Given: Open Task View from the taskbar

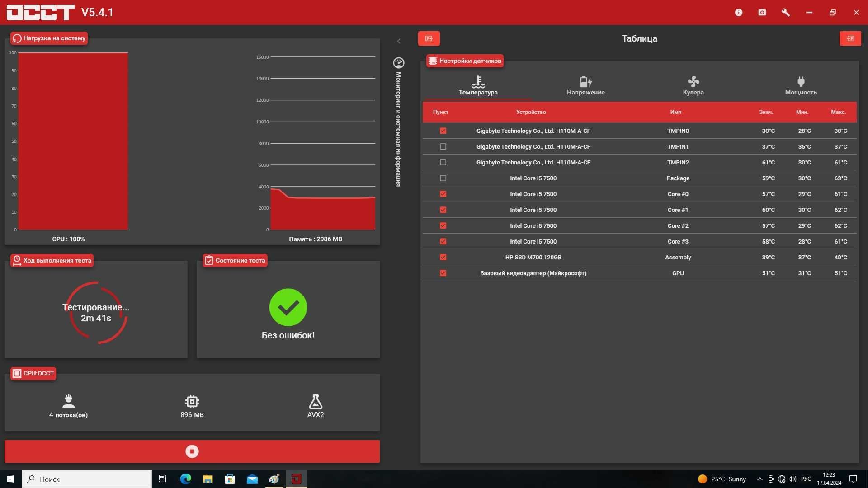Looking at the screenshot, I should pos(163,479).
